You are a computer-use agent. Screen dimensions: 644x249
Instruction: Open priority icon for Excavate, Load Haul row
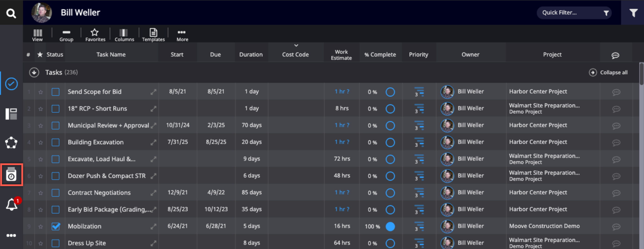point(419,159)
